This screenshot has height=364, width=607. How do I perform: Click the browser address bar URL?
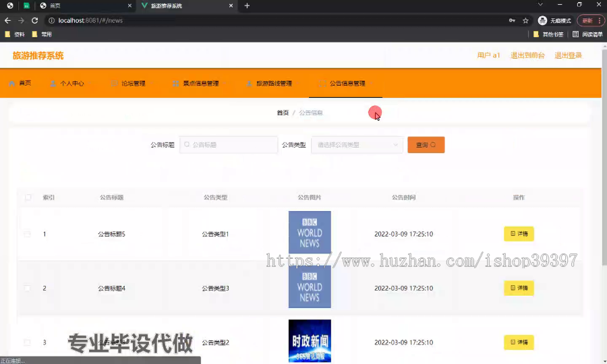[90, 20]
